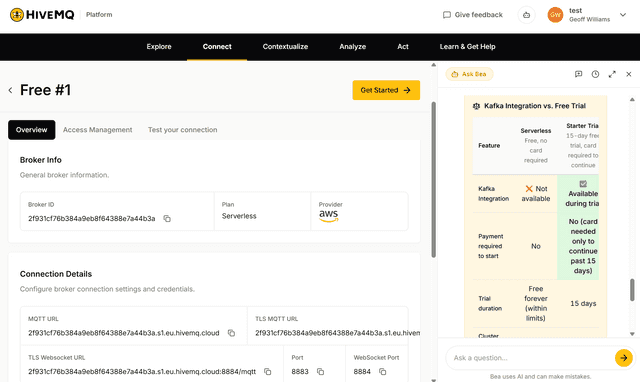Click the Bea chat scroll down arrow
640x382 pixels.
tap(632, 334)
